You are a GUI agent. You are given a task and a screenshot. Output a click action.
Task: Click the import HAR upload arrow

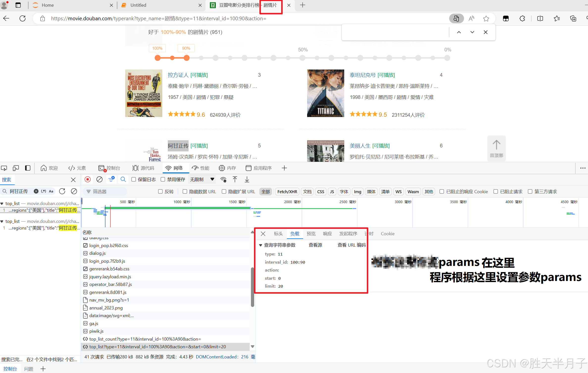coord(235,180)
